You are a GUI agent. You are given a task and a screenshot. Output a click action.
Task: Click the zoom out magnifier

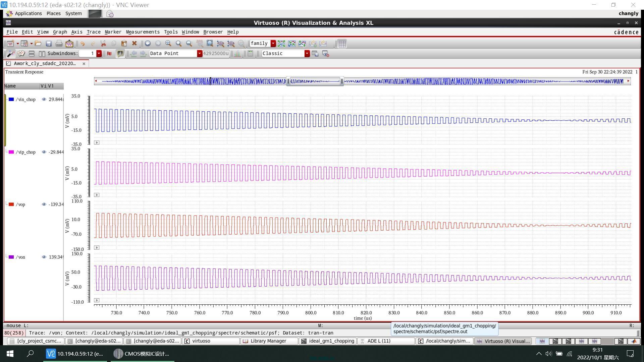(189, 44)
